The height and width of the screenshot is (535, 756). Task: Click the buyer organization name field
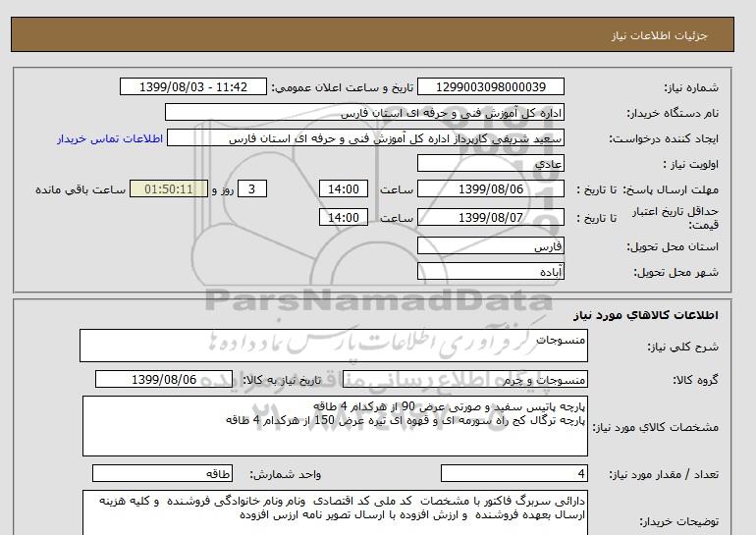[x=364, y=112]
